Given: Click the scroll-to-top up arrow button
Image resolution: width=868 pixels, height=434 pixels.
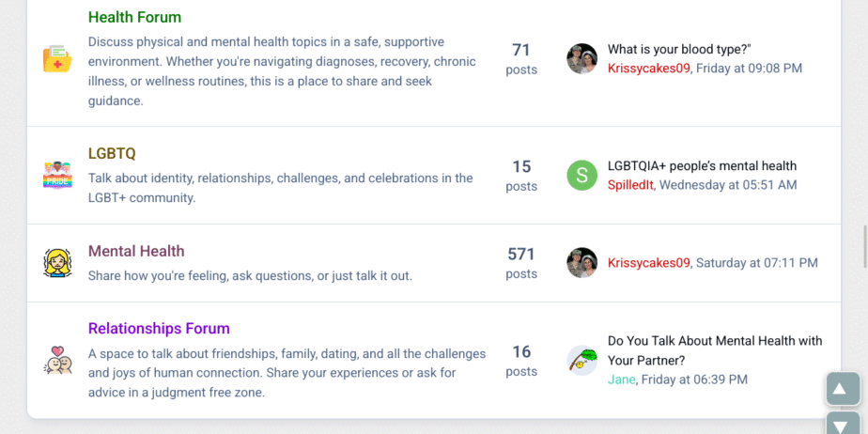Looking at the screenshot, I should [843, 389].
